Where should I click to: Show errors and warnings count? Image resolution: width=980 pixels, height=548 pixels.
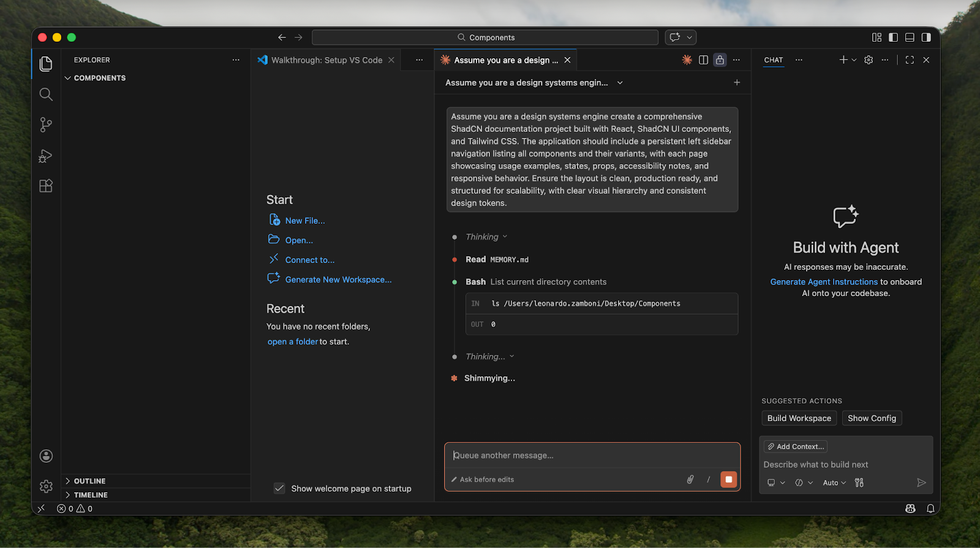point(75,508)
